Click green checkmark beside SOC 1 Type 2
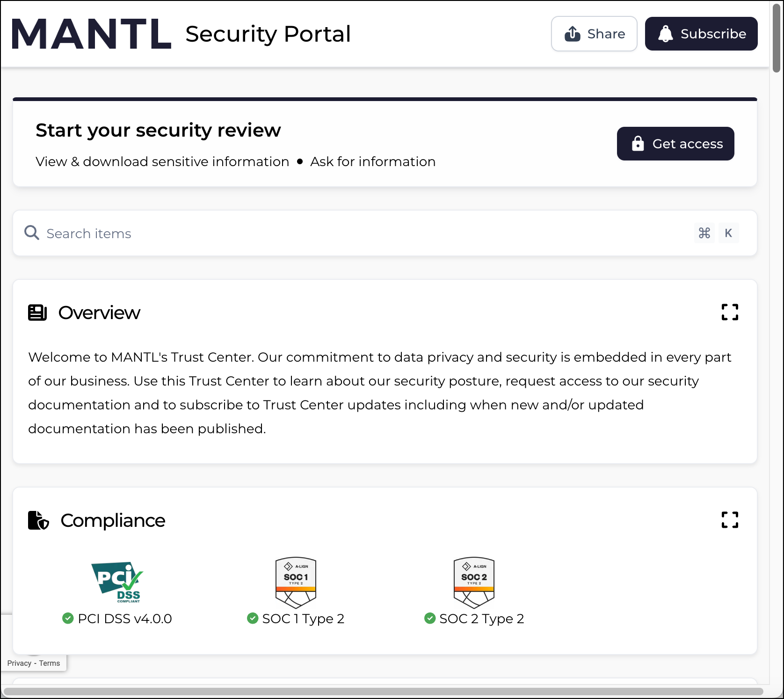The height and width of the screenshot is (699, 784). coord(253,619)
